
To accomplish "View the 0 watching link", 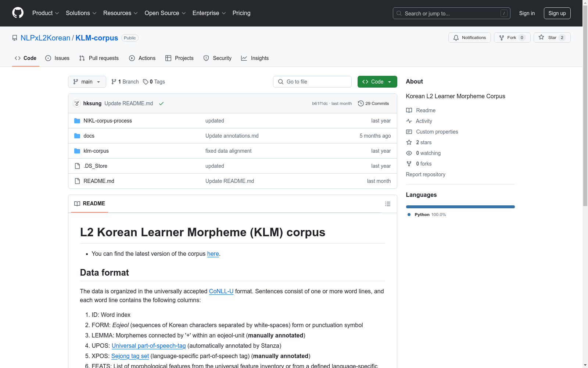I will 423,153.
